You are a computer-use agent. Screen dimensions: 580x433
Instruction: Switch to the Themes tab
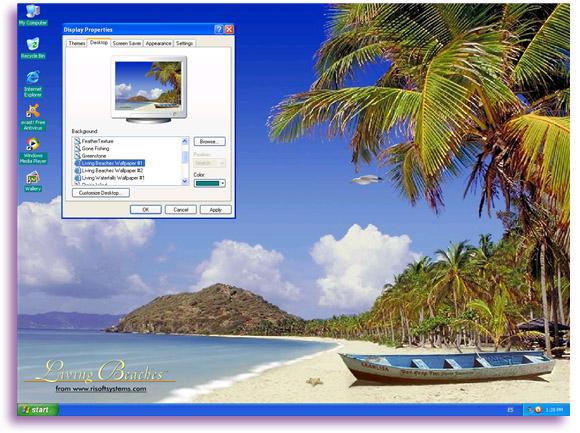tap(77, 43)
